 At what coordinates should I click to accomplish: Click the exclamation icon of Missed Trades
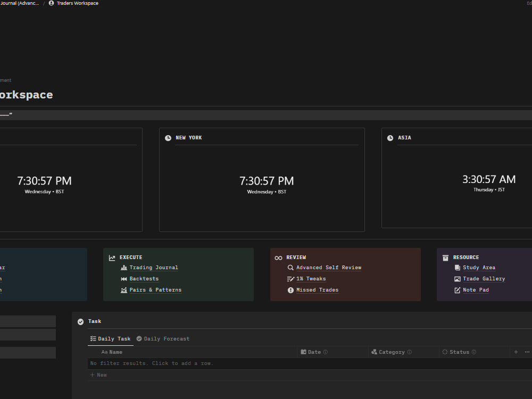(x=290, y=290)
